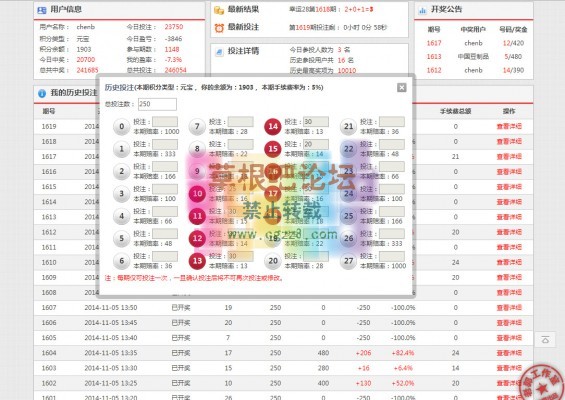
Task: Click the 我的历史投注 info icon
Action: 42,93
